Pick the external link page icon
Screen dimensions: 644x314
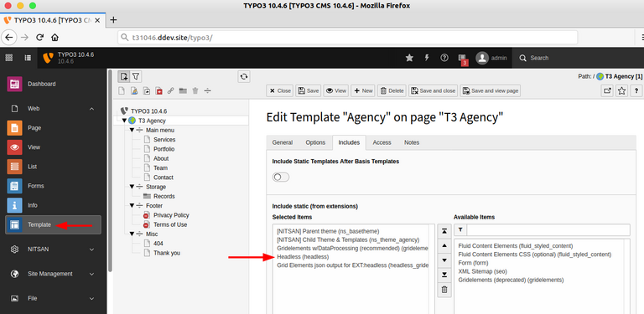(x=171, y=91)
